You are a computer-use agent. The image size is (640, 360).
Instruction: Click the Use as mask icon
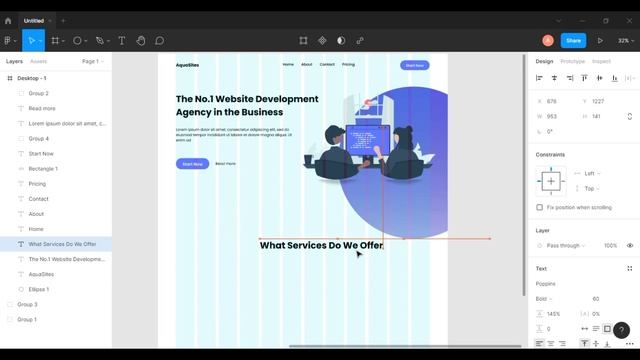tap(341, 40)
